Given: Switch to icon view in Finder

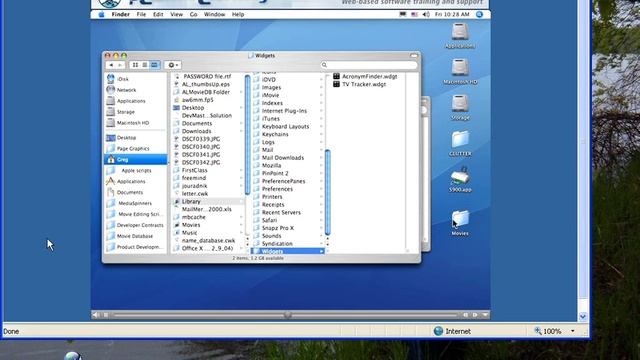Looking at the screenshot, I should point(135,65).
